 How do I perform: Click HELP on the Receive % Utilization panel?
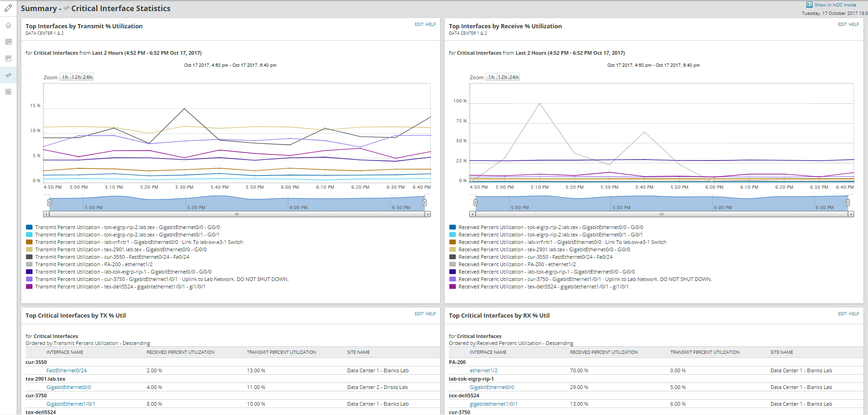click(854, 25)
